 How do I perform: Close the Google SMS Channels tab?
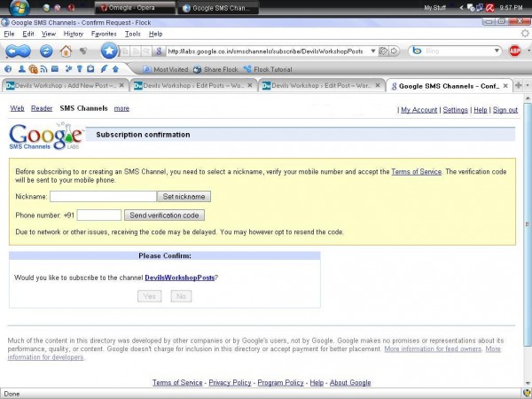505,86
